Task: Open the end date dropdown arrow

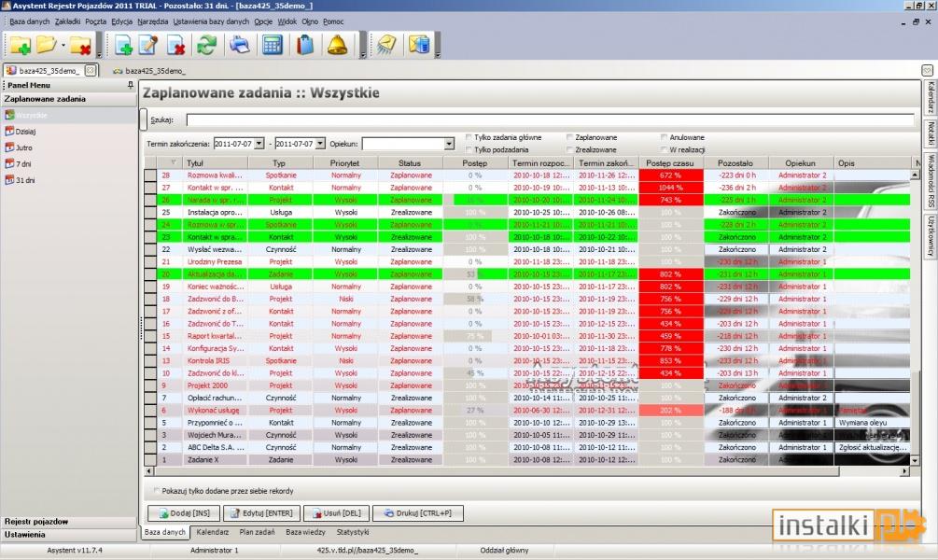Action: 320,144
